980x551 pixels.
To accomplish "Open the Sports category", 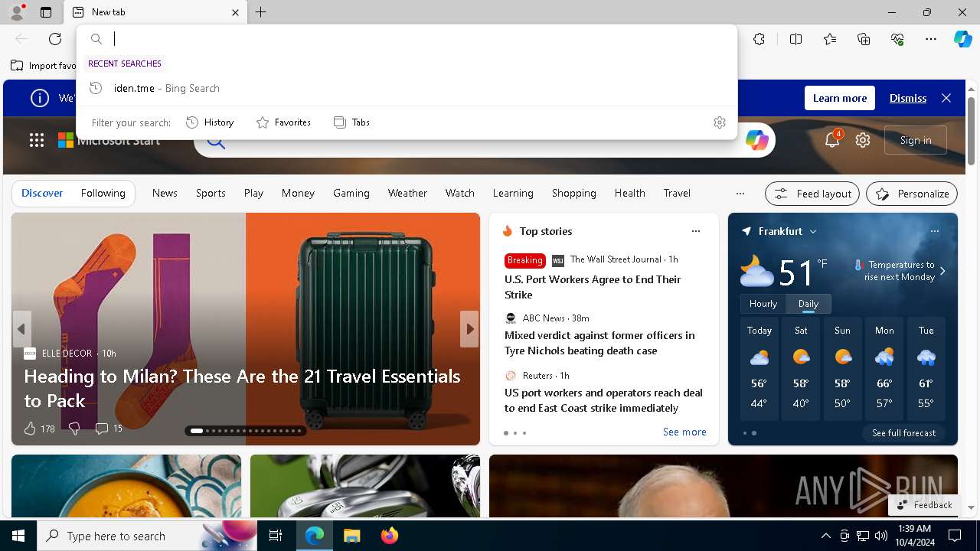I will pos(211,193).
